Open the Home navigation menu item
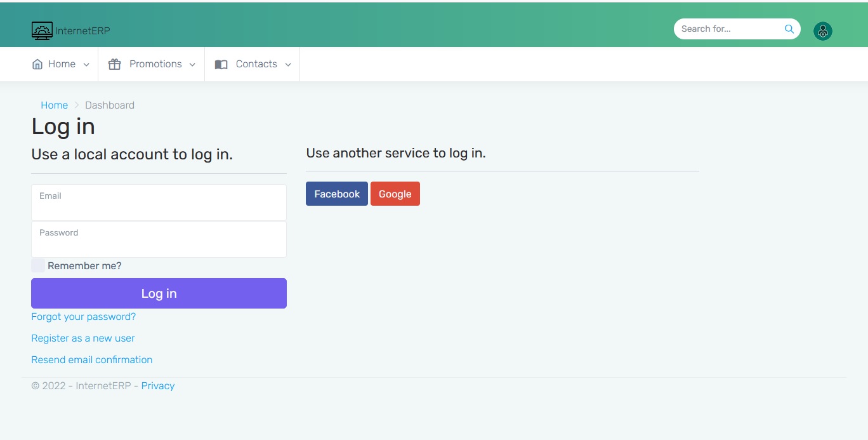Image resolution: width=868 pixels, height=440 pixels. [62, 64]
